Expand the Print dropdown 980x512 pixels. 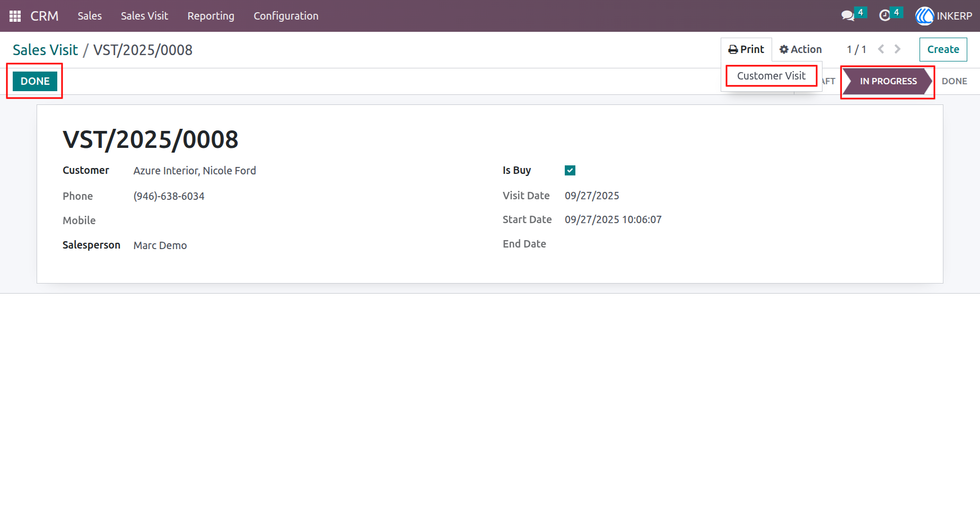tap(746, 49)
